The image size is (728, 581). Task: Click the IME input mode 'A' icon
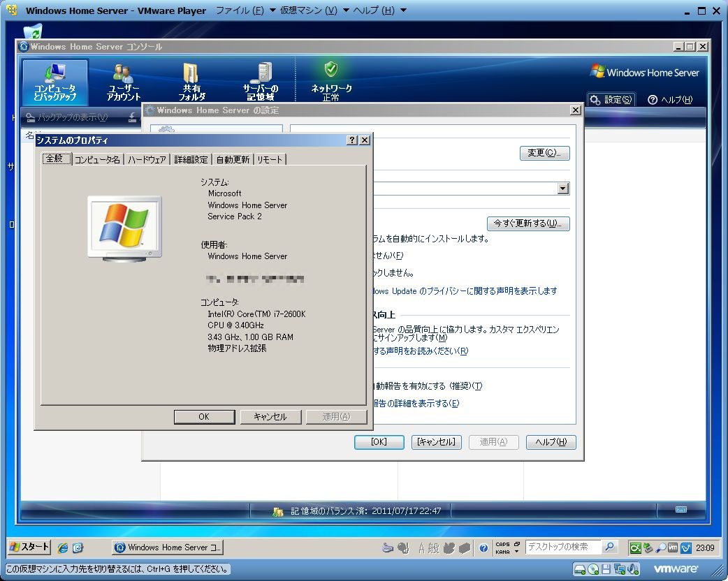click(x=421, y=548)
